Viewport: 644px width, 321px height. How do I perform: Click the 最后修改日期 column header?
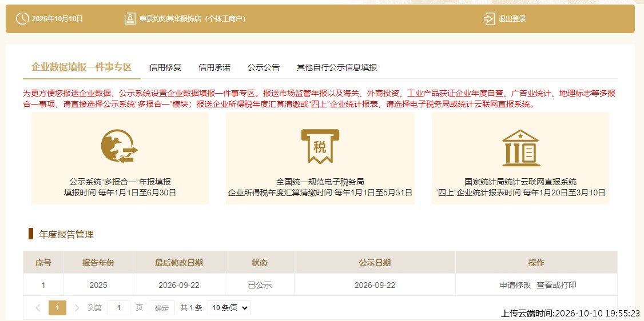tap(178, 263)
